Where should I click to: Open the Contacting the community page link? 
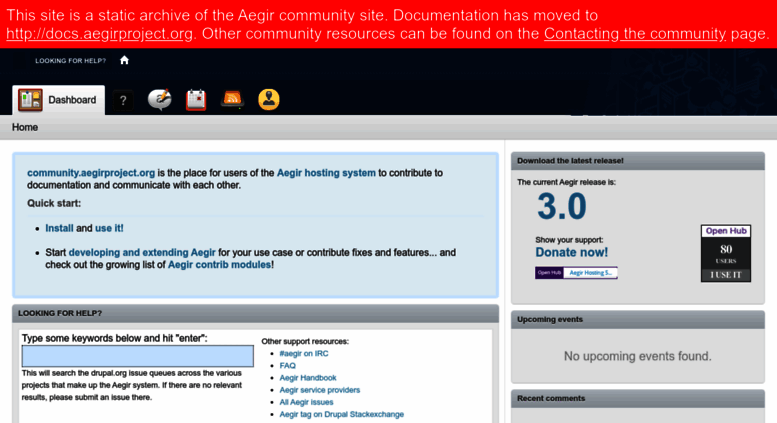pos(635,34)
